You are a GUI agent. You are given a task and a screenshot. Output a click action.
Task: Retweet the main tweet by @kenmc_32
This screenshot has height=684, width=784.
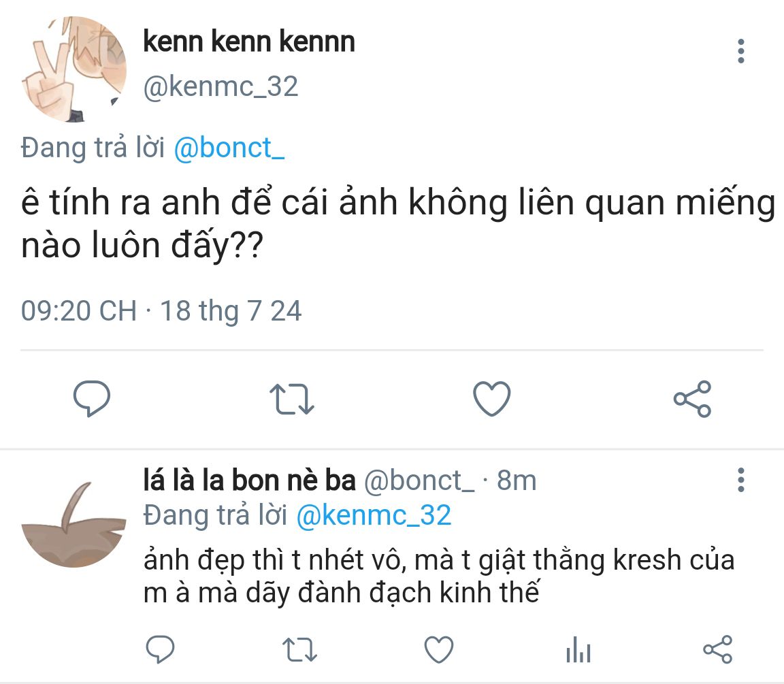pyautogui.click(x=291, y=399)
